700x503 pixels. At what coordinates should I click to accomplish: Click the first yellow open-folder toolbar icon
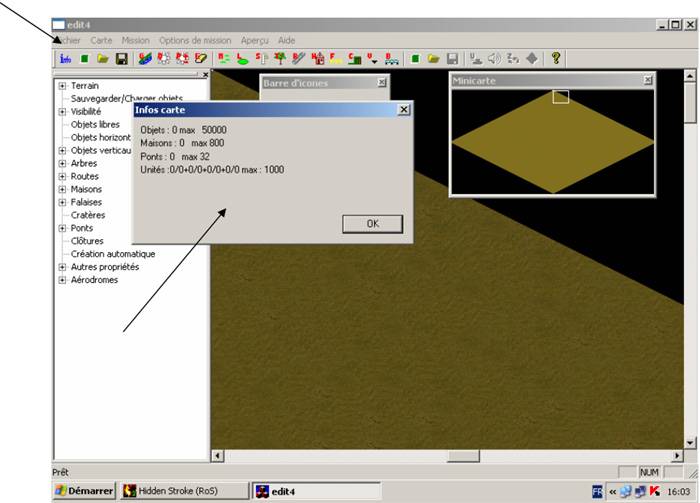coord(103,59)
